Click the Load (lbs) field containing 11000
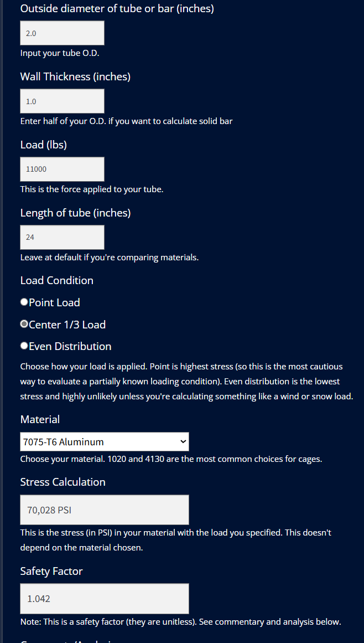364x643 pixels. pos(62,169)
